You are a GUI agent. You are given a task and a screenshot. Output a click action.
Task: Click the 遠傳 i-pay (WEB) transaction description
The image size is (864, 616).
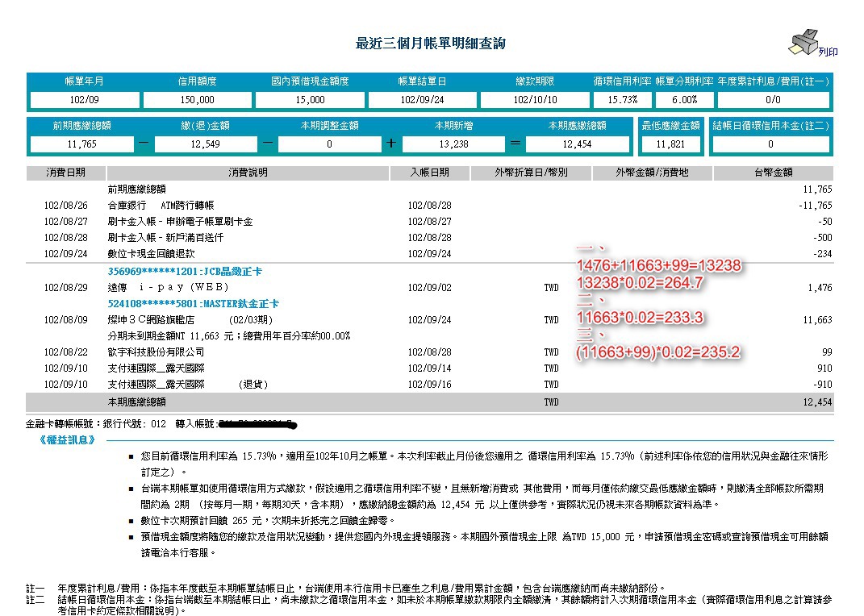[x=168, y=287]
